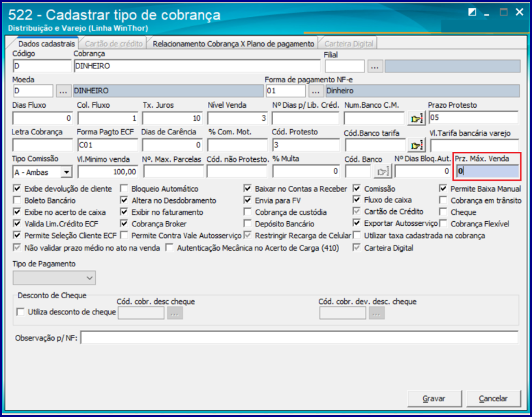Toggle Permite Seleção Cliente ECF checkbox

coord(17,236)
